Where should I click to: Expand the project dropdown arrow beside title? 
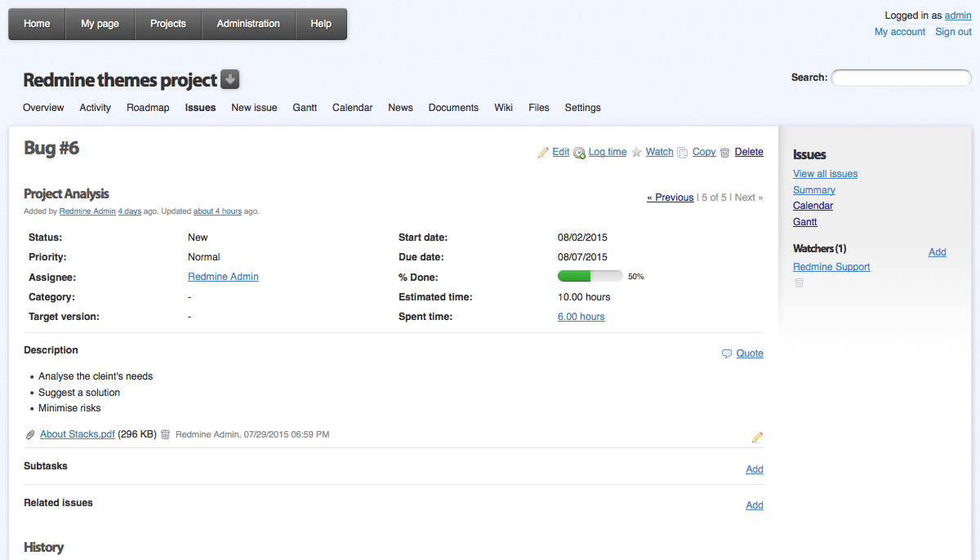click(x=230, y=80)
